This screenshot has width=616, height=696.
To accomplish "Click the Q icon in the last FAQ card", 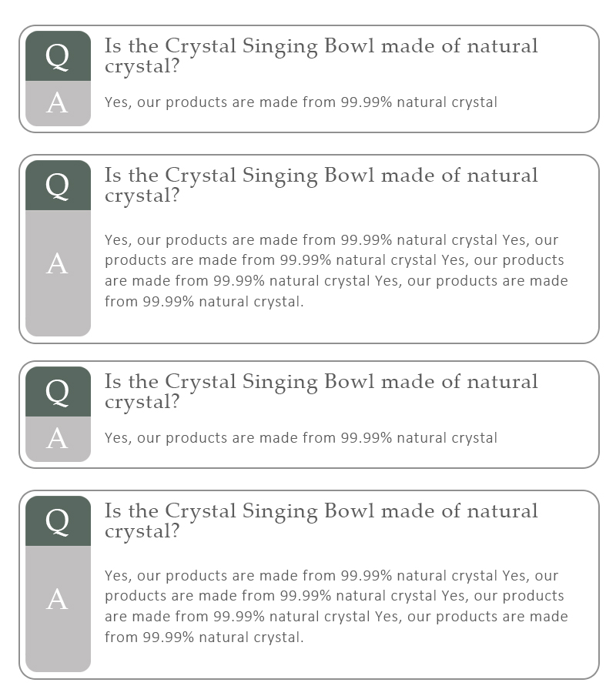I will tap(59, 520).
